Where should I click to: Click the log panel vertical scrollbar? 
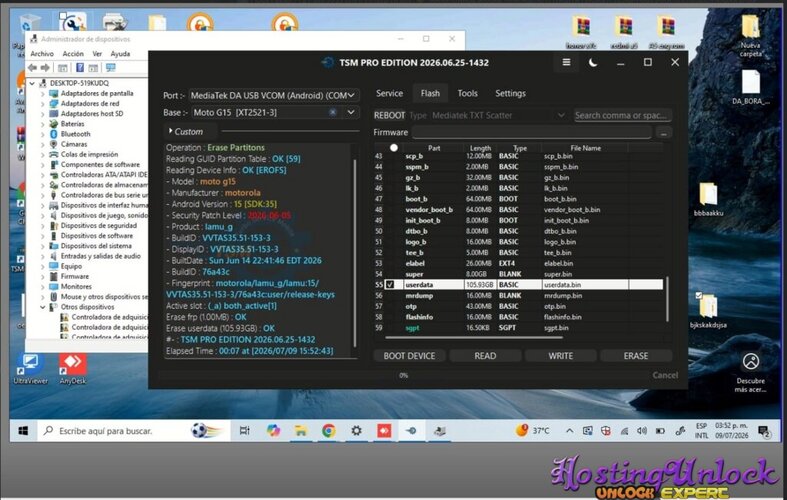(x=355, y=253)
